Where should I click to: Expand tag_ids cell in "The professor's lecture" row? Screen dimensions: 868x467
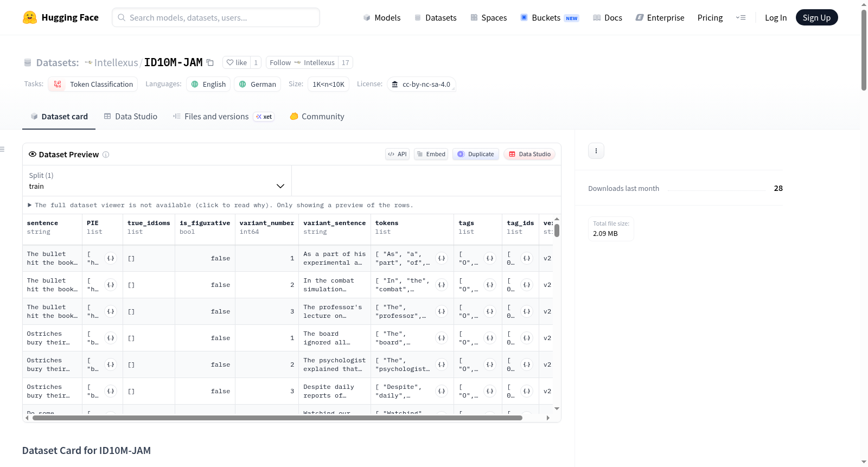tap(527, 311)
